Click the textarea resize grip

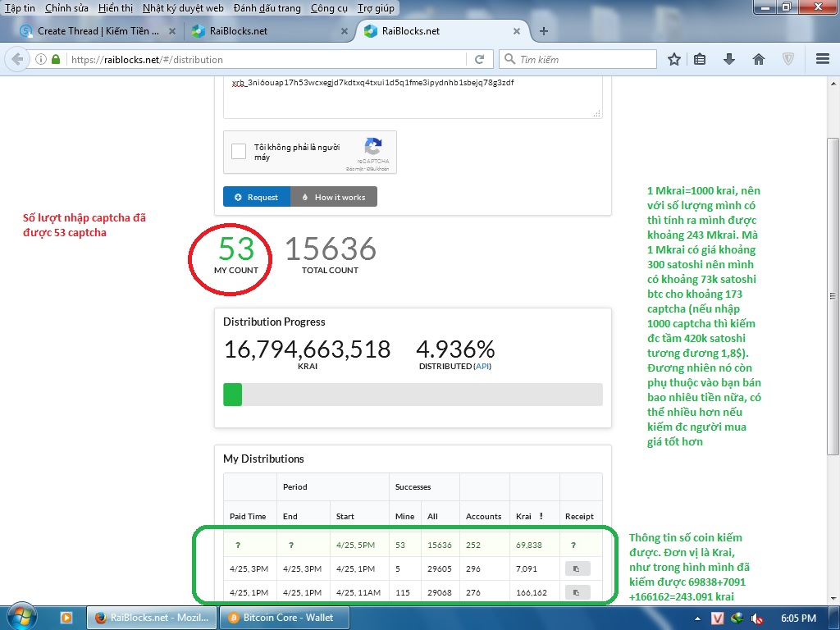597,113
